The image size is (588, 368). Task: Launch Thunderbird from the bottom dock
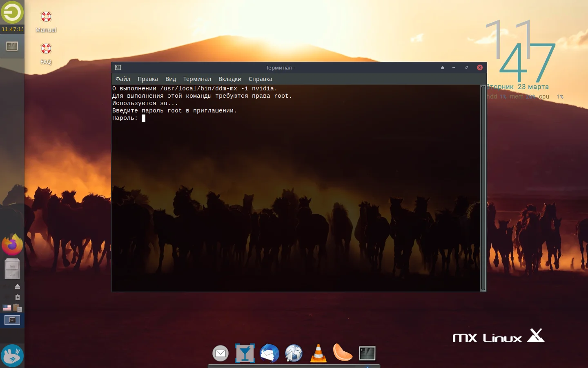(x=269, y=353)
